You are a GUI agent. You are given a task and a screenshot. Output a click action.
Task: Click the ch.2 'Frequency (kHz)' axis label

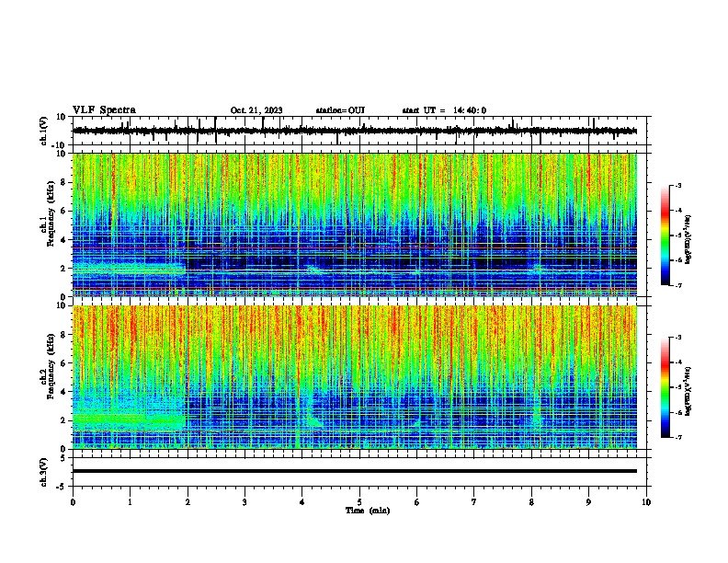coord(51,366)
